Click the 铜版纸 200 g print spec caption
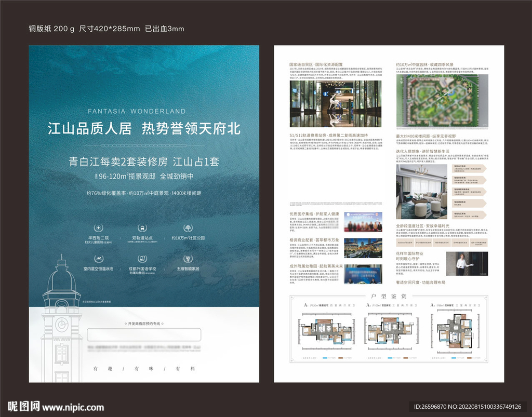Screen dimensions: 532x417 107,29
